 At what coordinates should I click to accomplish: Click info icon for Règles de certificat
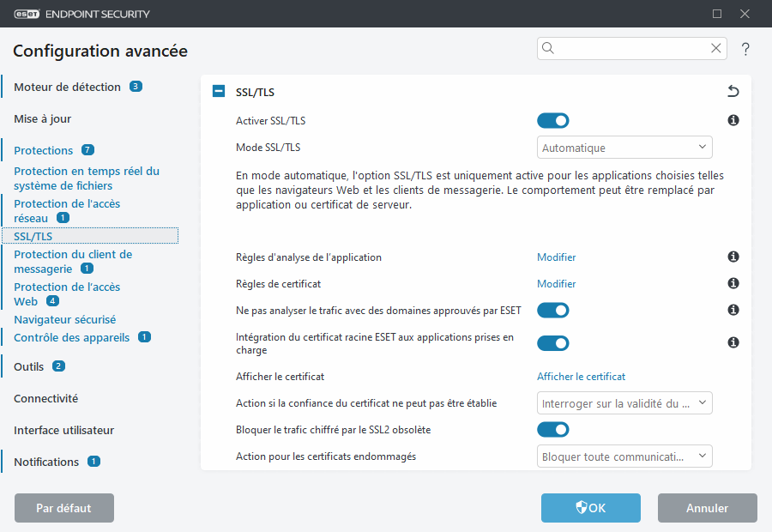[733, 284]
